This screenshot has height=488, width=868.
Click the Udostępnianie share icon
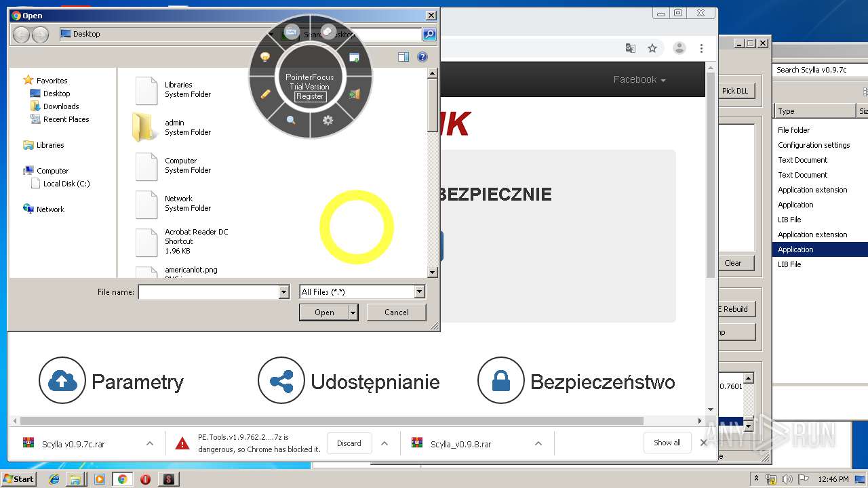pos(281,381)
